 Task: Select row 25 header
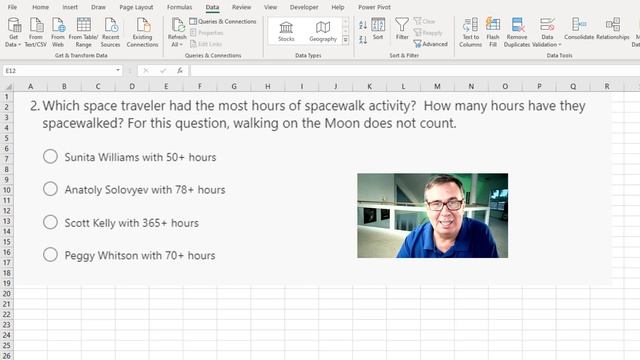tap(7, 345)
